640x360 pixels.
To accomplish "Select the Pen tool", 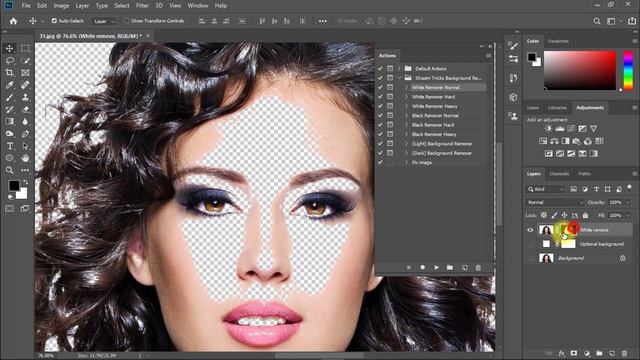I will [x=25, y=133].
